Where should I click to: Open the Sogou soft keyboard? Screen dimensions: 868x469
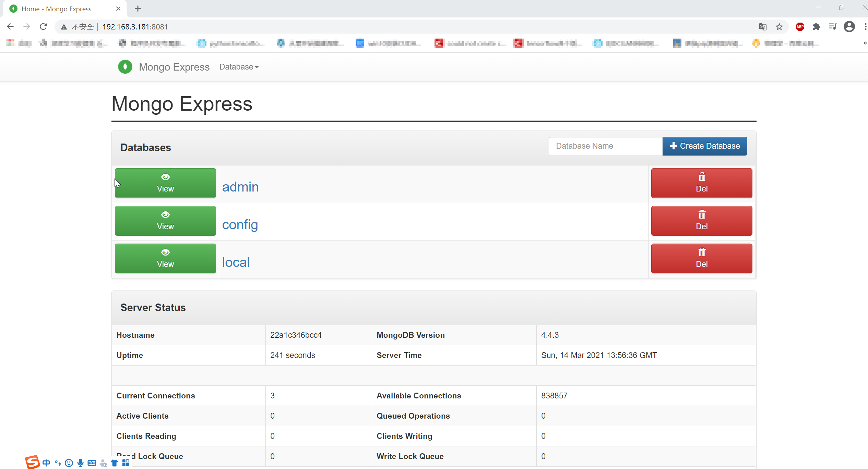[92, 463]
